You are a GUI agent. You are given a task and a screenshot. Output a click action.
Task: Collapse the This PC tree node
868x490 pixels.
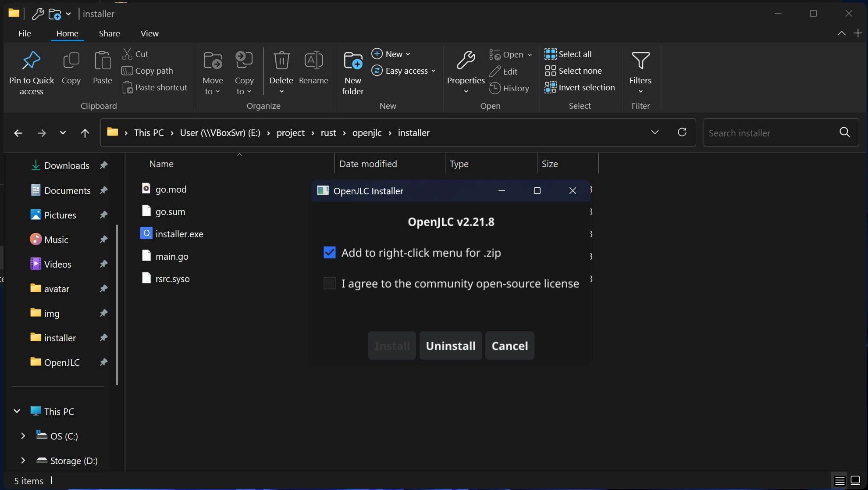coord(17,411)
